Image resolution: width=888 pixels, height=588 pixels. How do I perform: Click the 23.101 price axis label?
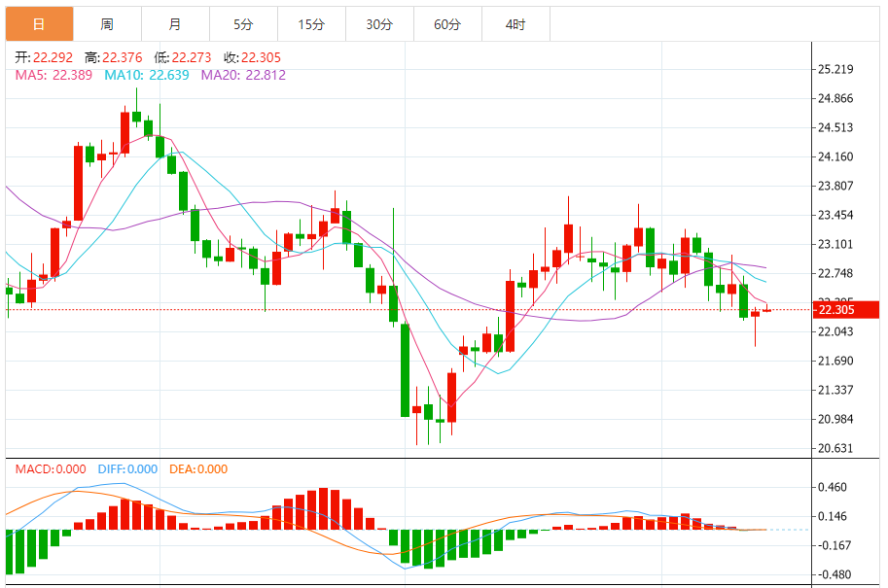835,245
